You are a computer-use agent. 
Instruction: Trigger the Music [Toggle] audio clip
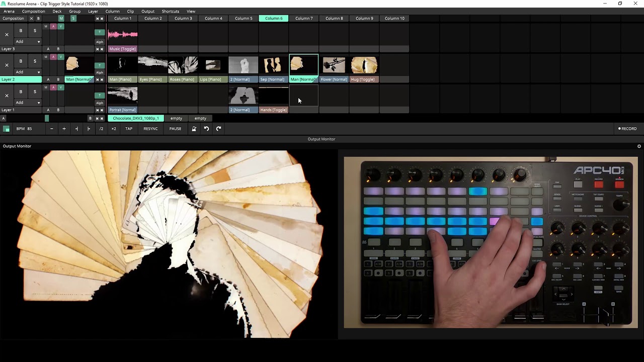click(x=123, y=35)
